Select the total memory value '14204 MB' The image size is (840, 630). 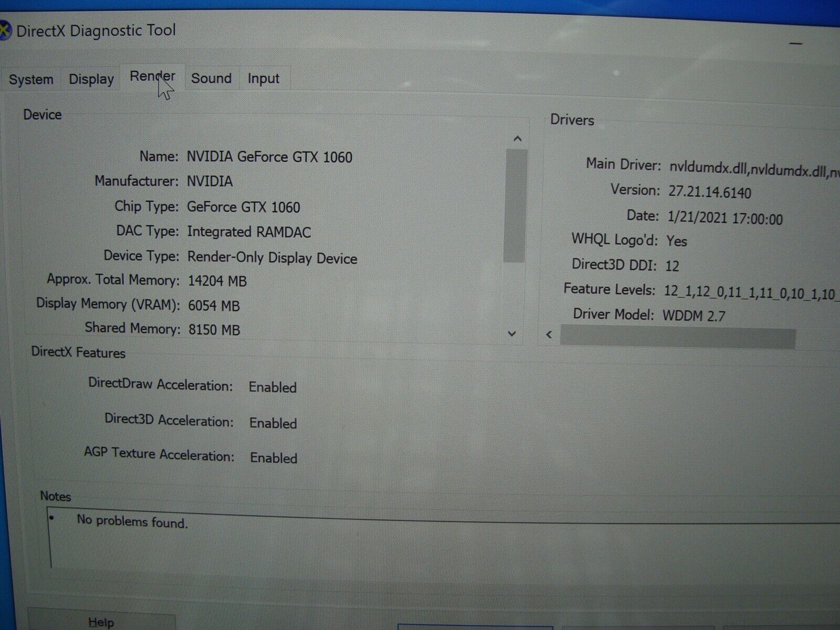(x=217, y=281)
